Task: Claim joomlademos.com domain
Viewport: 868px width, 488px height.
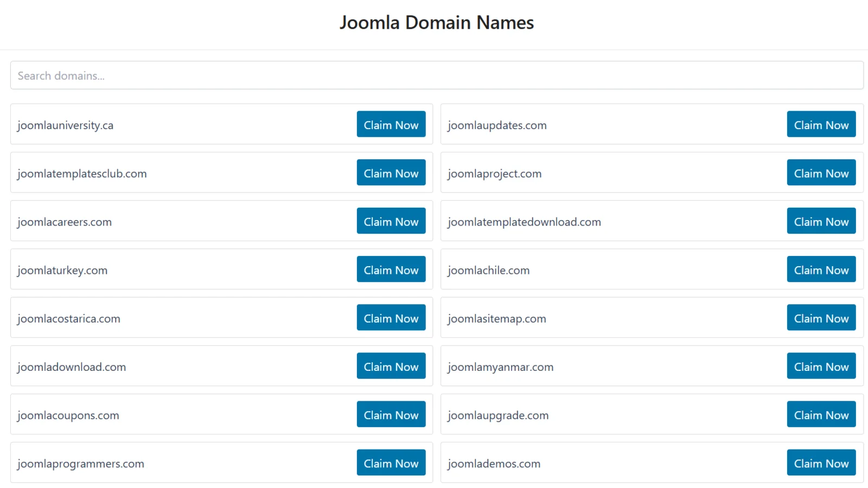Action: click(x=821, y=463)
